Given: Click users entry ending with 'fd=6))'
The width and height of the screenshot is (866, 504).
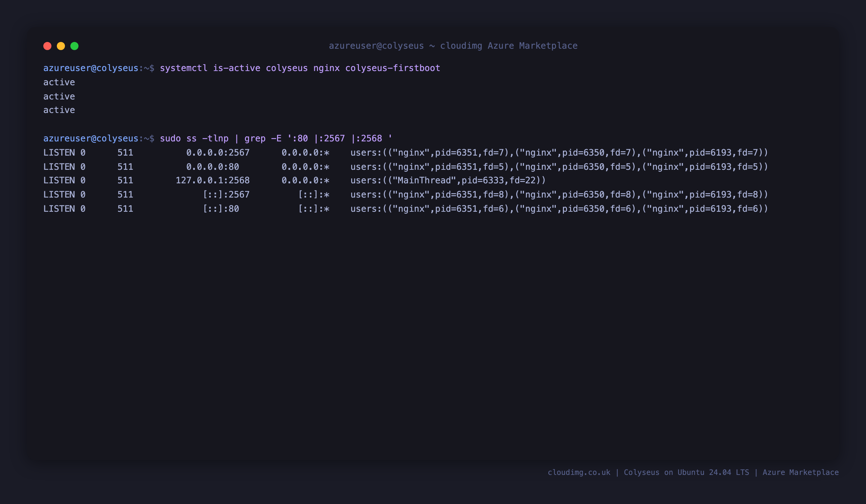Looking at the screenshot, I should click(559, 209).
